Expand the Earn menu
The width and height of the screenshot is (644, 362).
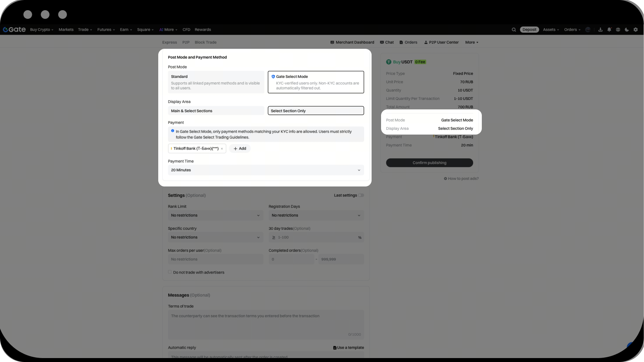[x=126, y=30]
